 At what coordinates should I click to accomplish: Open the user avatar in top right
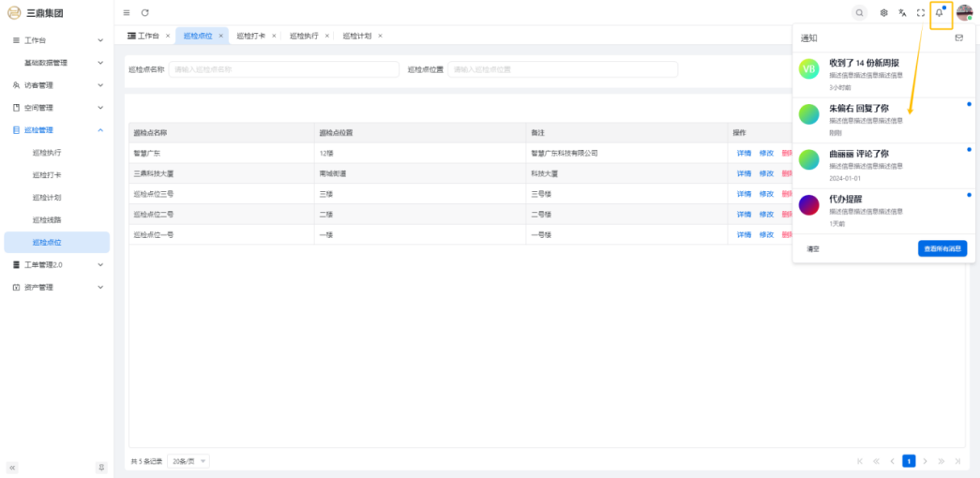click(x=964, y=13)
